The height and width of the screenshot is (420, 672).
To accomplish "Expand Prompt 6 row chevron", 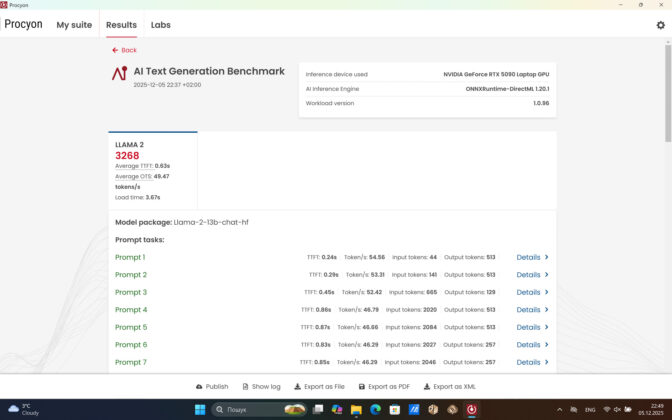I will [x=546, y=345].
